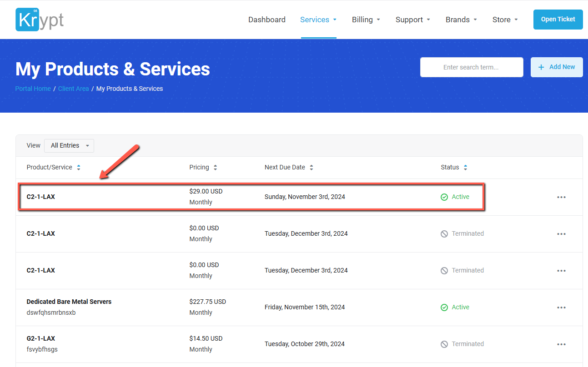Sort by Status column arrows
Screen dimensions: 588x367
click(x=465, y=168)
